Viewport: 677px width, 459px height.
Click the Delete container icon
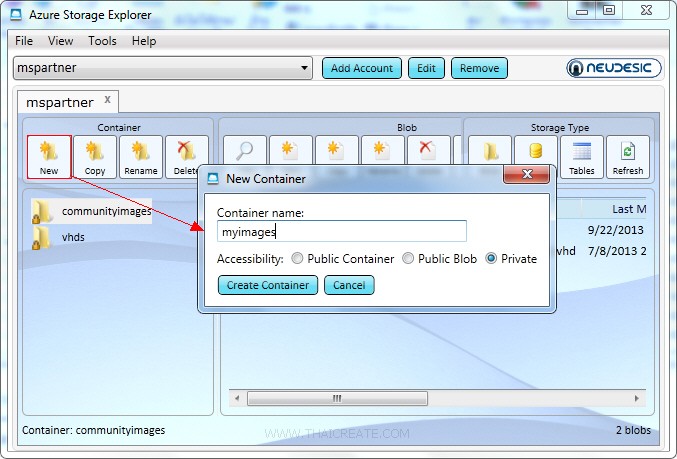186,157
